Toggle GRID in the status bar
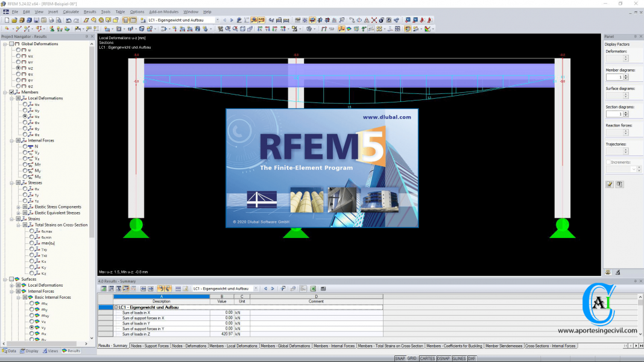 [412, 358]
